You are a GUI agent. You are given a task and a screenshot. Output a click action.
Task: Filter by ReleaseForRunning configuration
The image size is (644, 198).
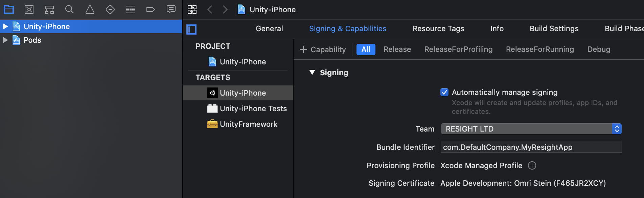(540, 49)
